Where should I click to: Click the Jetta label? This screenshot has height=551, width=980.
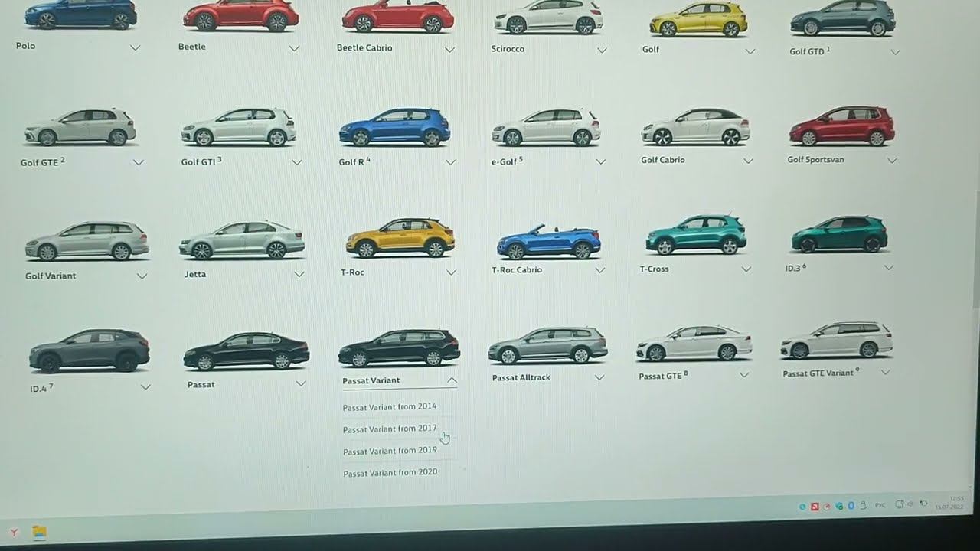pyautogui.click(x=195, y=274)
